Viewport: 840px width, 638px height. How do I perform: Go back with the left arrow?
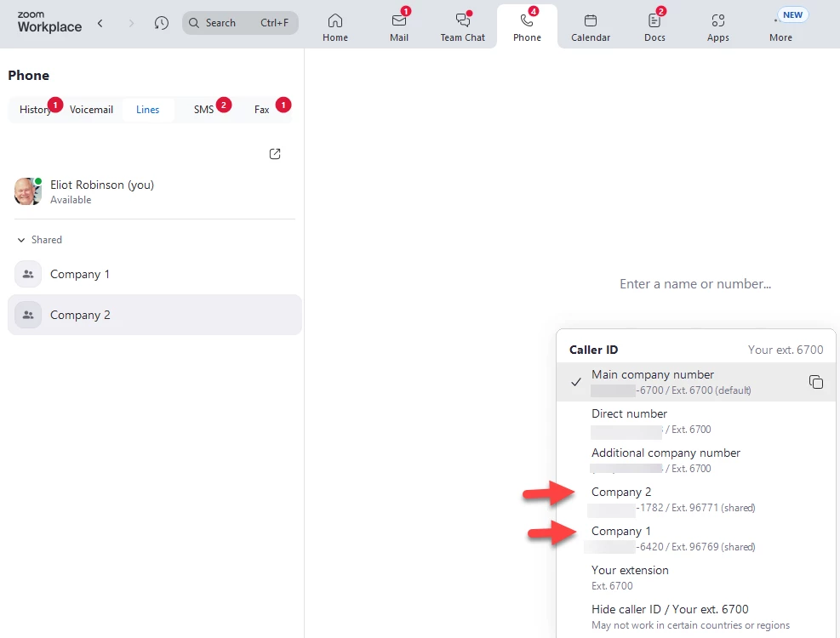coord(100,23)
